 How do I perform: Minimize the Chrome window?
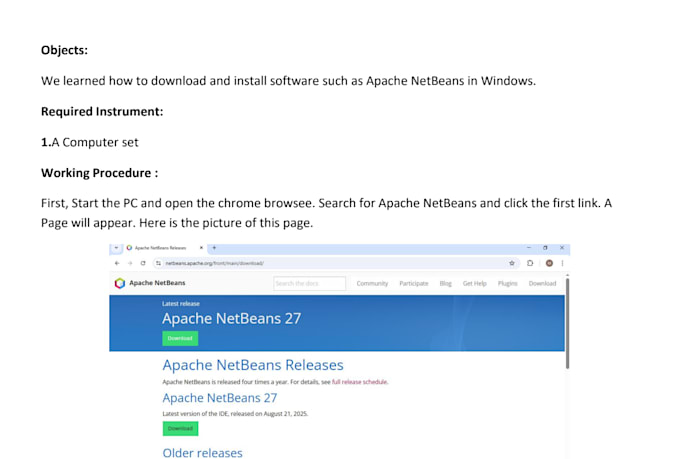click(x=529, y=248)
